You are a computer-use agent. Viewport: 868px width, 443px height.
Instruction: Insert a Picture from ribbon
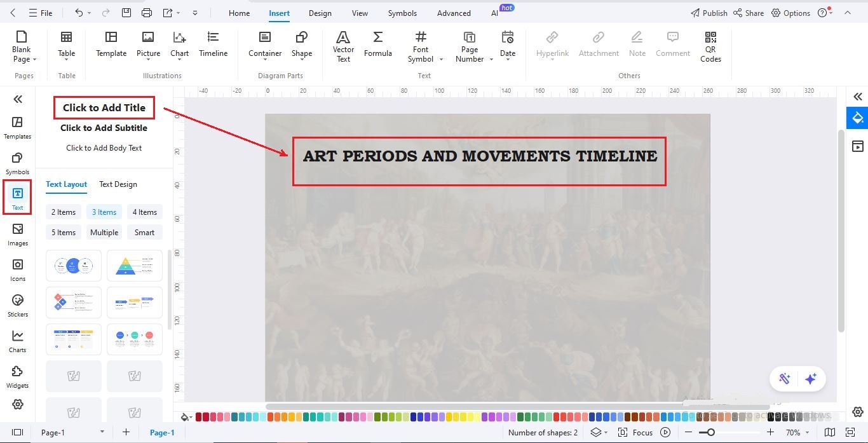[x=148, y=46]
